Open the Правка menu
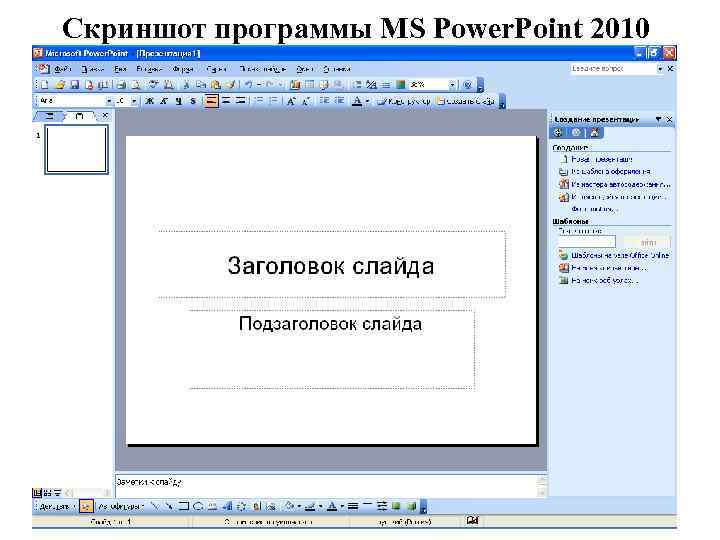 (x=93, y=69)
